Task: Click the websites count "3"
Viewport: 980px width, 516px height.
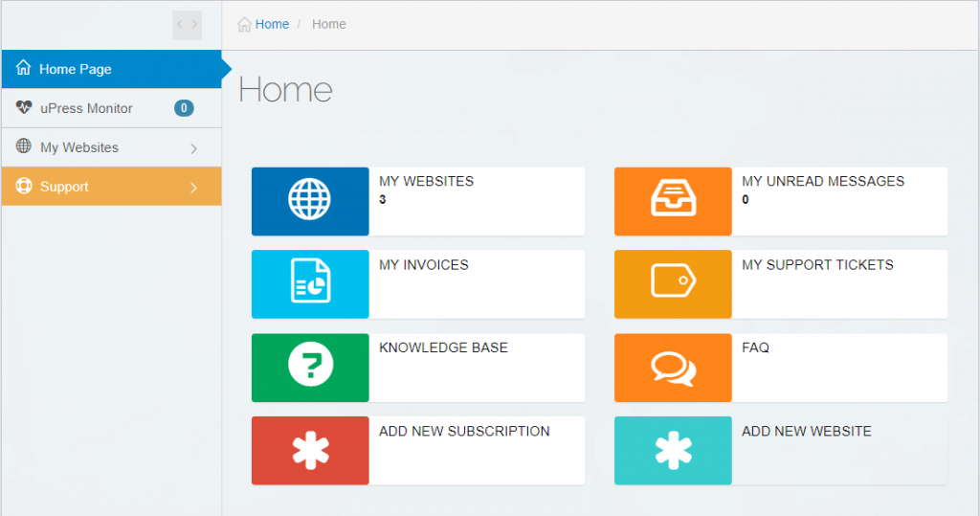Action: click(x=383, y=200)
